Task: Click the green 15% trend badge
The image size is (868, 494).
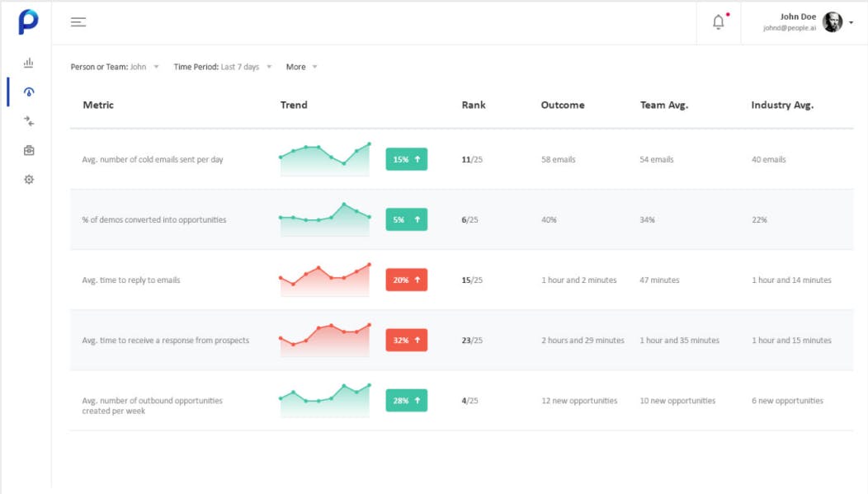Action: pos(406,159)
